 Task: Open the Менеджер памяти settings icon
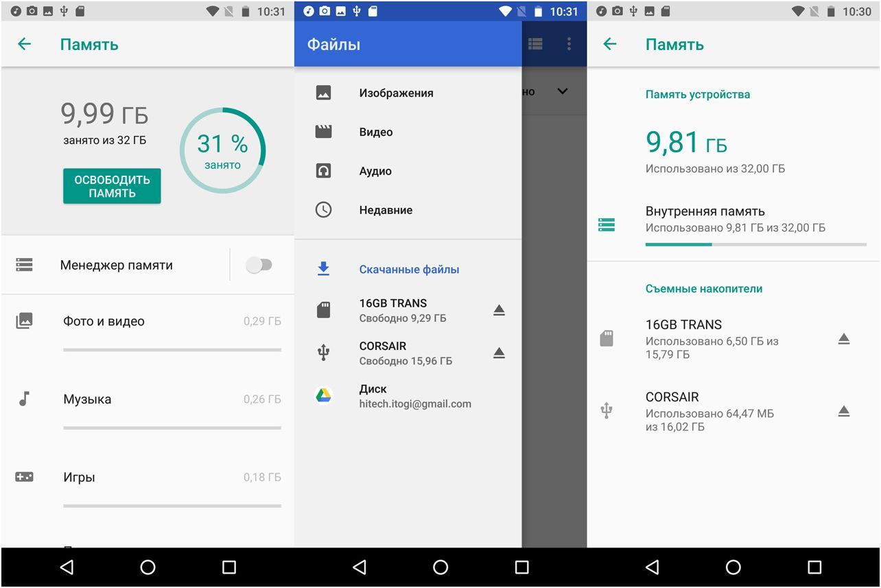point(24,264)
